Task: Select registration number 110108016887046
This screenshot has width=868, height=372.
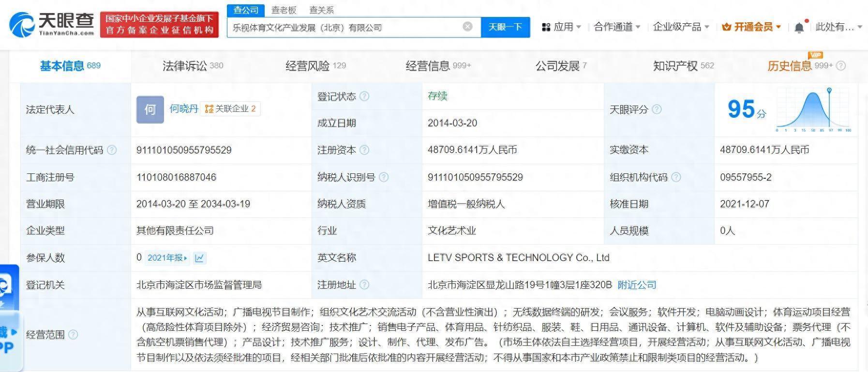Action: [x=176, y=177]
